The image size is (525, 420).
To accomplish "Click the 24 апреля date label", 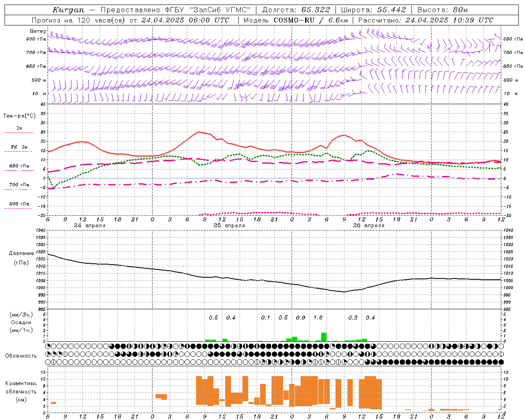I will pos(89,226).
